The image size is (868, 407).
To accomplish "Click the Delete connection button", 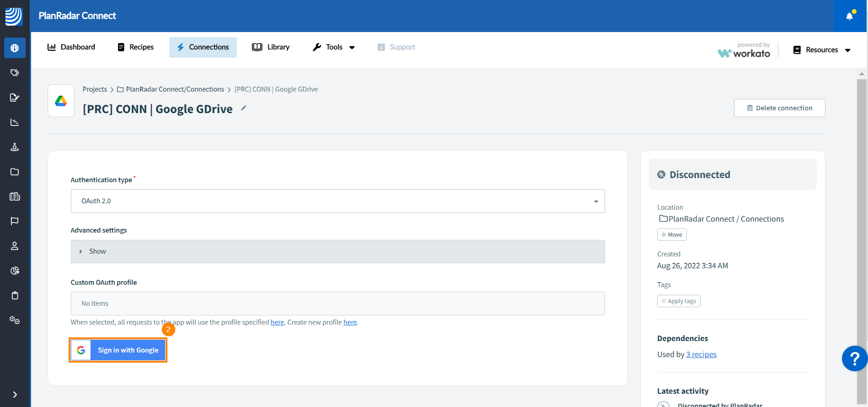I will pyautogui.click(x=780, y=108).
